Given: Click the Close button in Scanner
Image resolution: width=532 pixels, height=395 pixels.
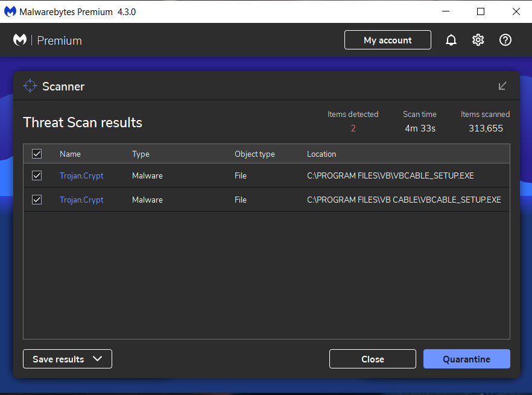Looking at the screenshot, I should (x=372, y=359).
